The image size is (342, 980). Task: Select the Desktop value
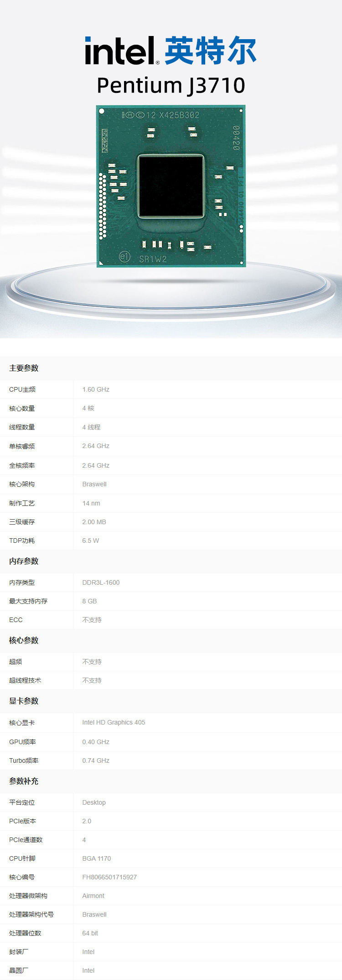tap(94, 802)
